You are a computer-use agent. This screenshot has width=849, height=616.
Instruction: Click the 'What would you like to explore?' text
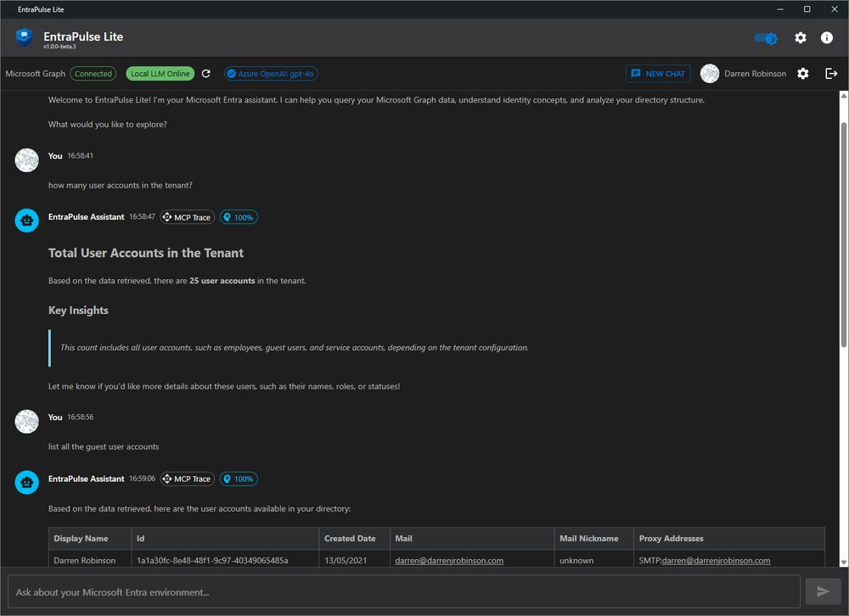pos(107,124)
